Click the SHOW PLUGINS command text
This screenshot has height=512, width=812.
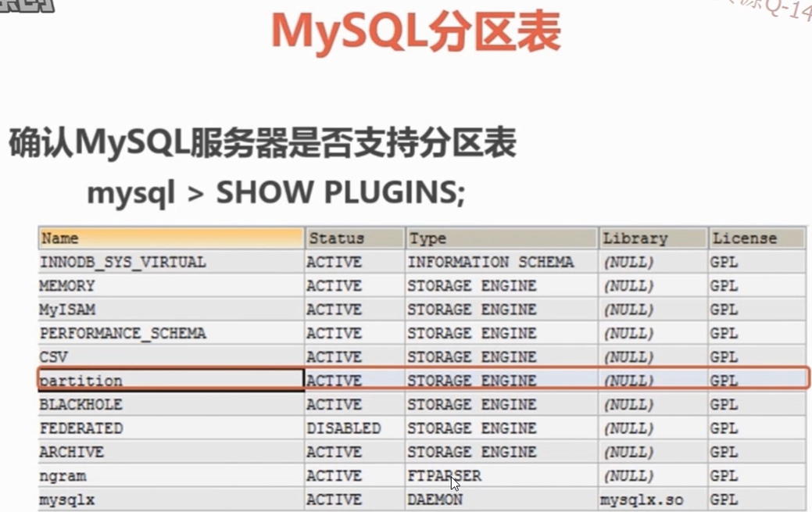point(340,193)
